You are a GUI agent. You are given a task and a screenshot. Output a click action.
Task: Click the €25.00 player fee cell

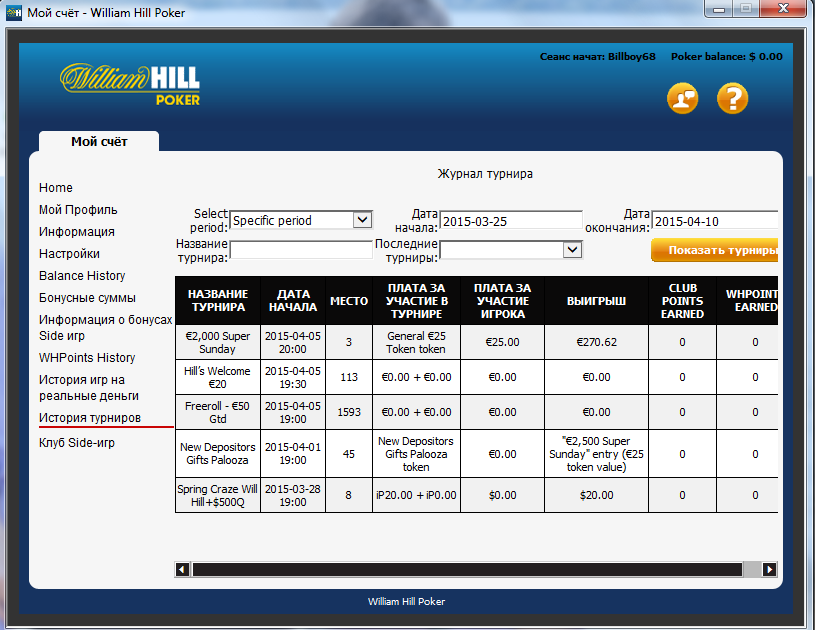(503, 342)
